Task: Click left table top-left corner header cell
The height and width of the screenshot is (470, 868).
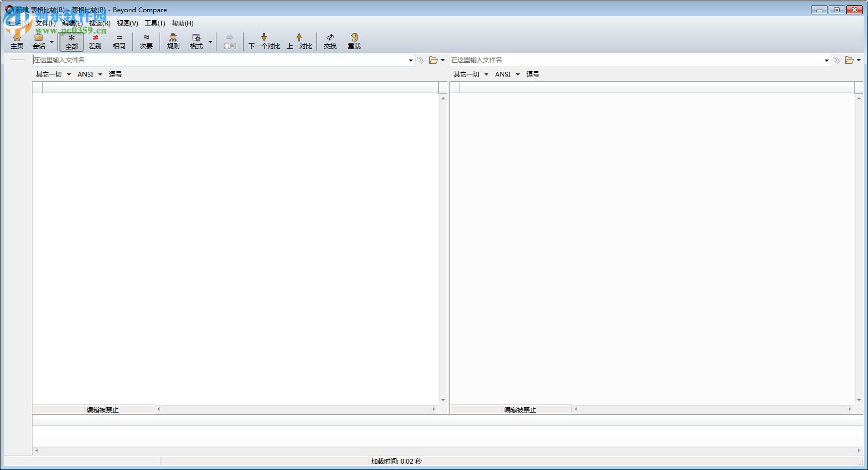Action: tap(37, 87)
